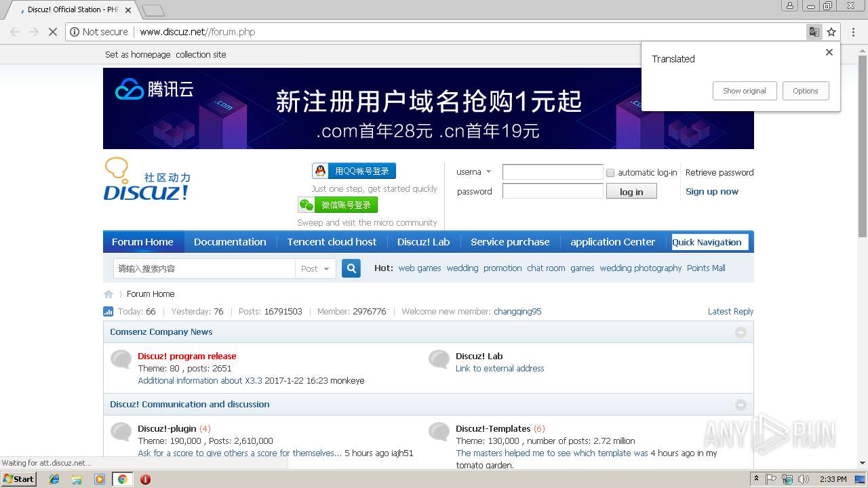868x488 pixels.
Task: Open the Windows Start menu
Action: (19, 479)
